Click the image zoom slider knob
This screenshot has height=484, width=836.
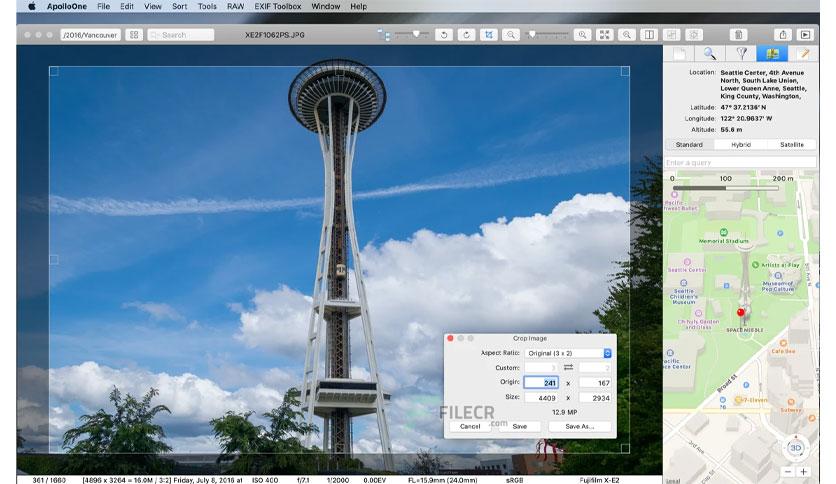click(532, 34)
